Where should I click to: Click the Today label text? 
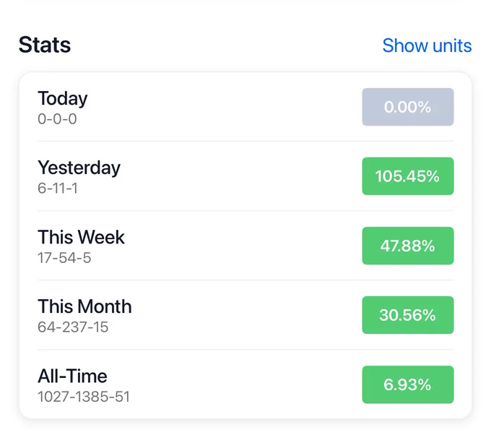(63, 99)
